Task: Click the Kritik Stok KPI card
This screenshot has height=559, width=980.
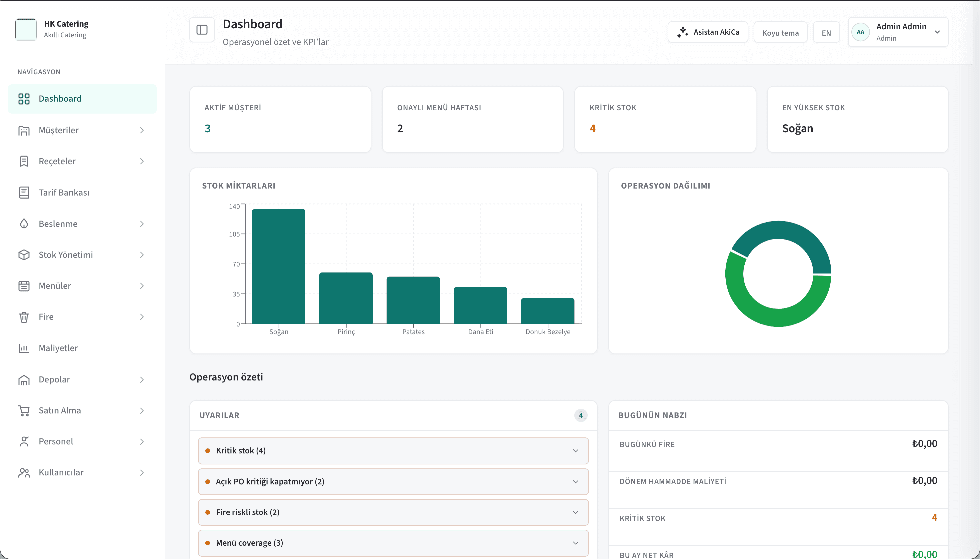Action: (665, 119)
